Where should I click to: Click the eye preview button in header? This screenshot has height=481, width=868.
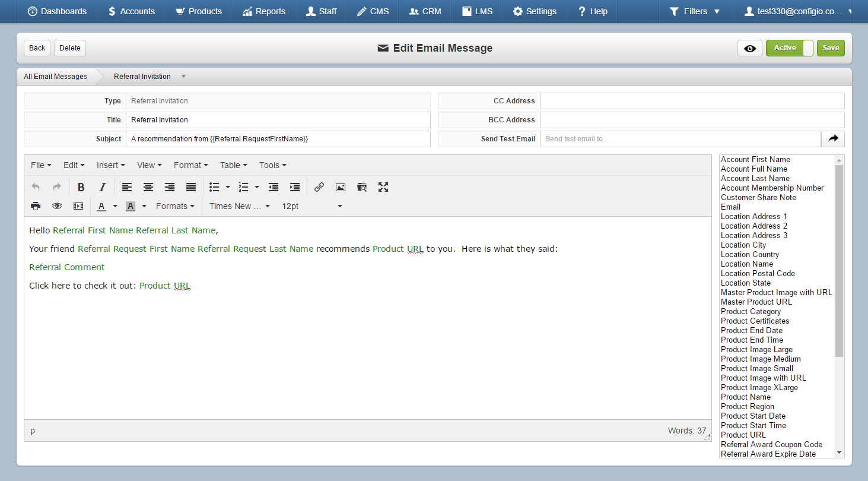[750, 48]
